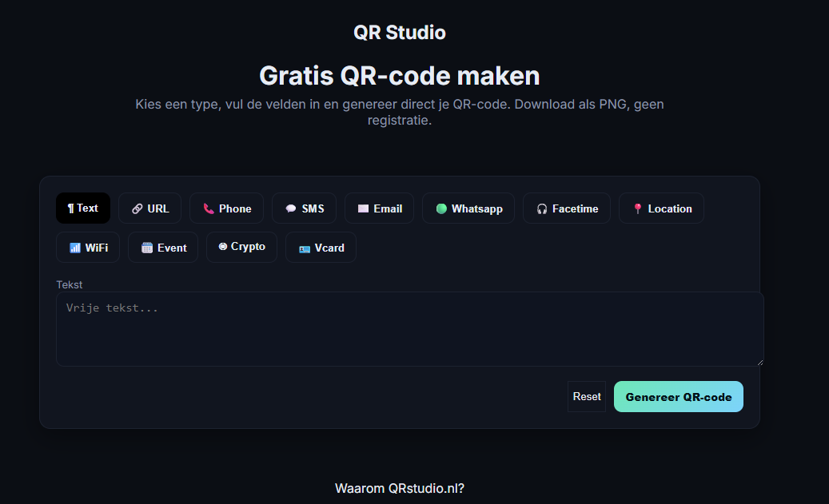Click the Vcard ID card icon
The image size is (829, 504).
click(305, 248)
